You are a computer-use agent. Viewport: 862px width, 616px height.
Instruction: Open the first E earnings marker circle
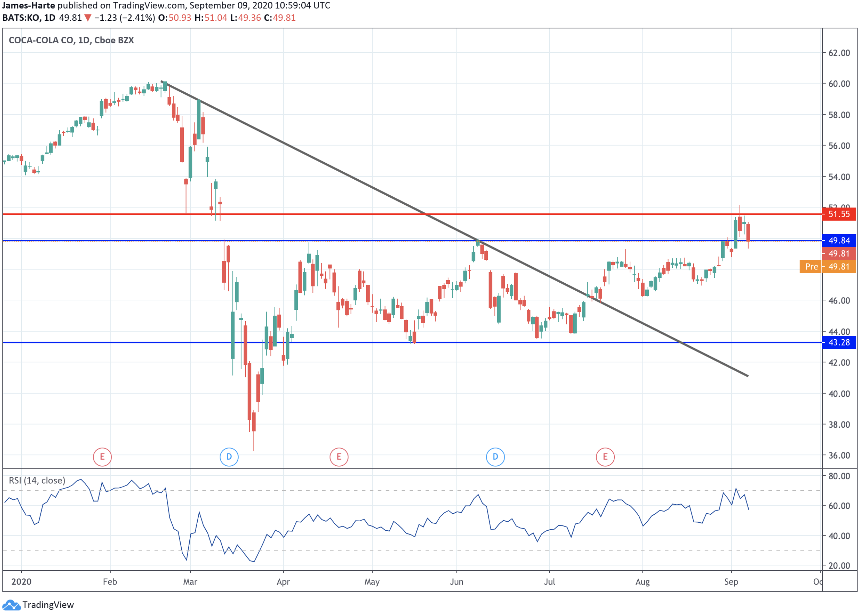(x=102, y=457)
